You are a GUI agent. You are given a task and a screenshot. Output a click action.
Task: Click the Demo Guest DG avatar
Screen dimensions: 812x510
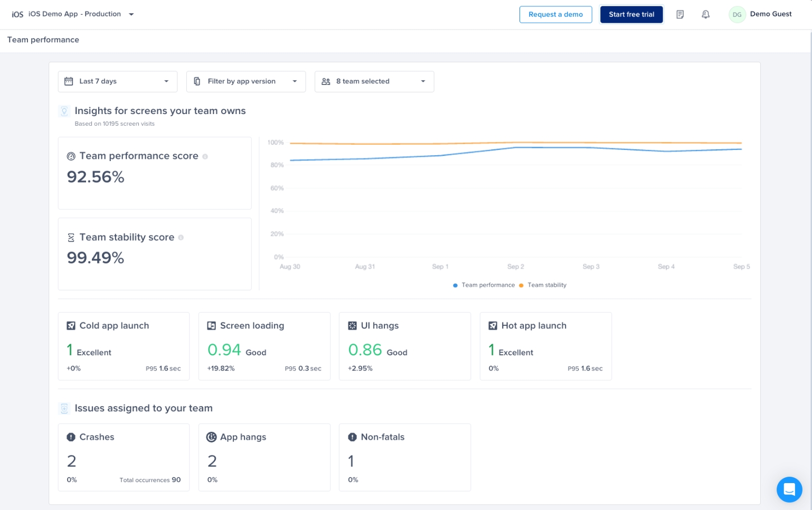point(737,14)
